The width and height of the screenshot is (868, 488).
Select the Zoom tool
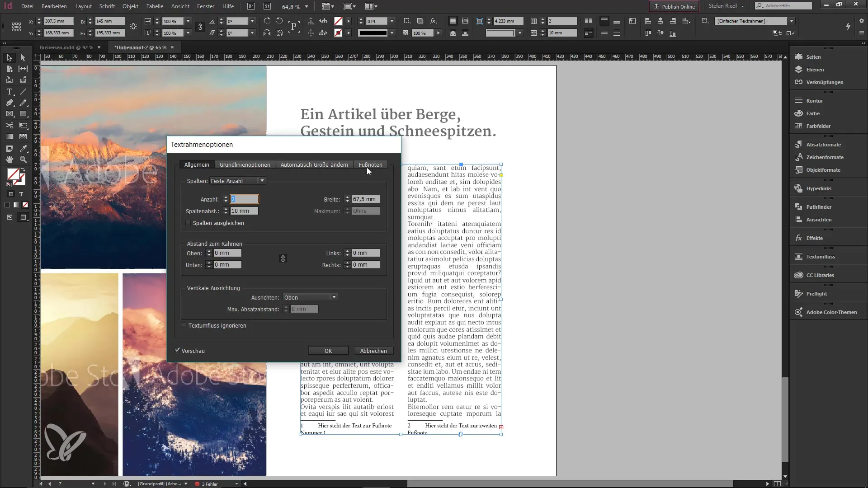click(x=23, y=160)
